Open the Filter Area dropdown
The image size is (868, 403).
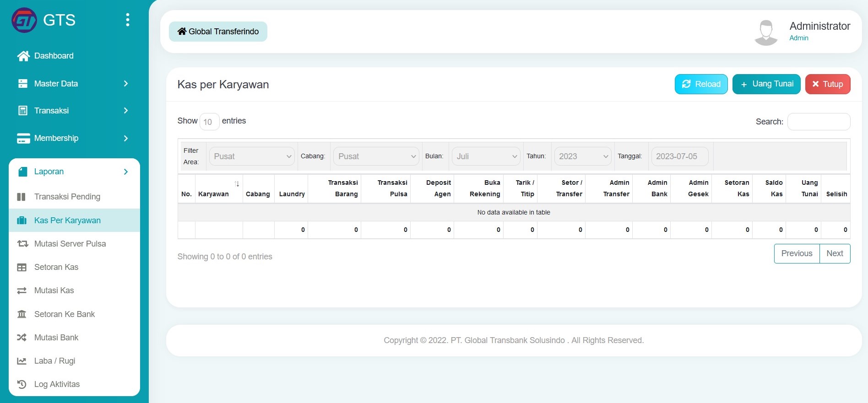[252, 156]
